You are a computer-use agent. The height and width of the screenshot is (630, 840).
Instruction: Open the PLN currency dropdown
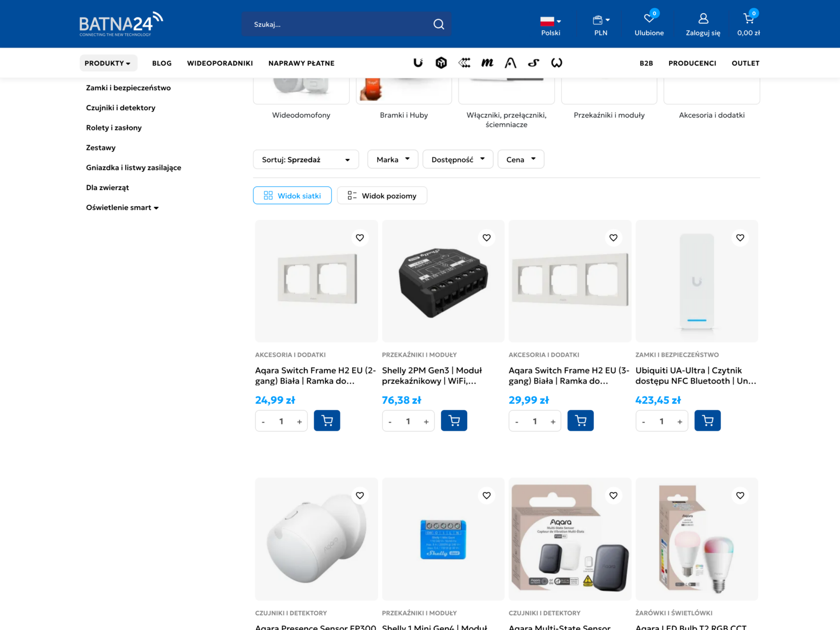coord(601,26)
